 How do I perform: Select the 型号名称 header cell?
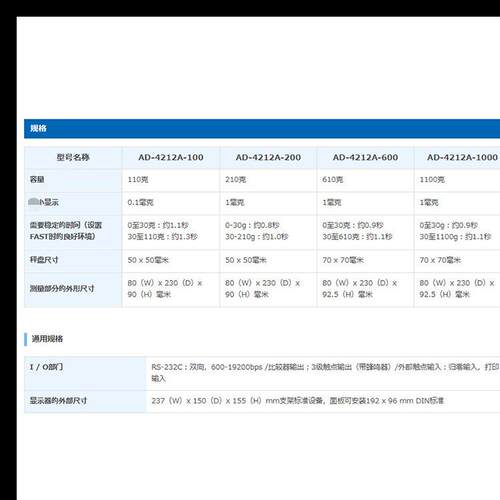click(73, 157)
